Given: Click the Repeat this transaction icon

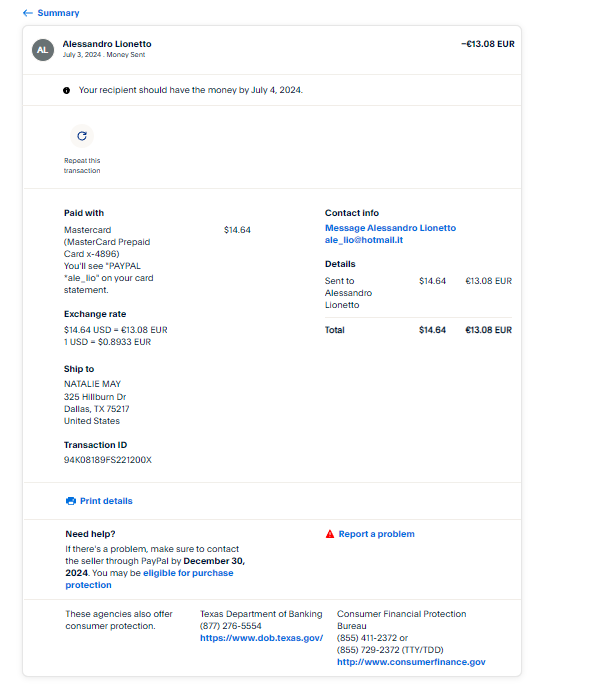Looking at the screenshot, I should click(82, 136).
